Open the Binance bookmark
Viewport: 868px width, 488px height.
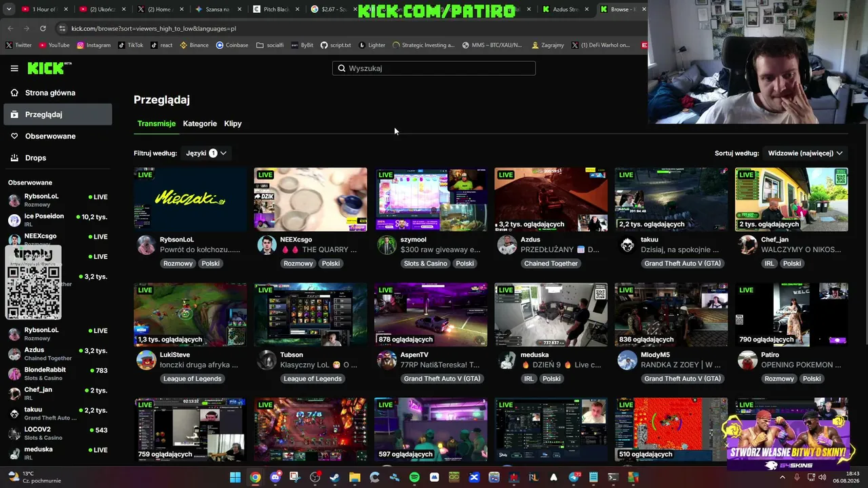point(195,45)
